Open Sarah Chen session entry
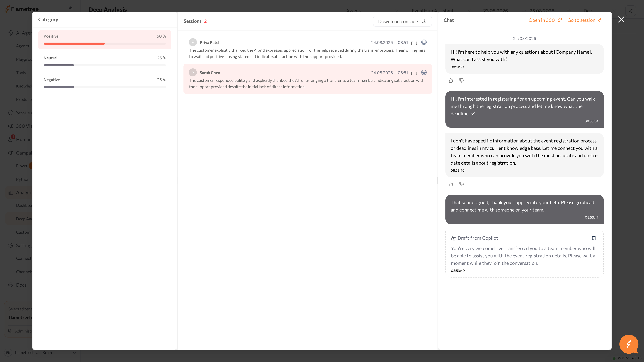This screenshot has width=644, height=362. tap(308, 79)
